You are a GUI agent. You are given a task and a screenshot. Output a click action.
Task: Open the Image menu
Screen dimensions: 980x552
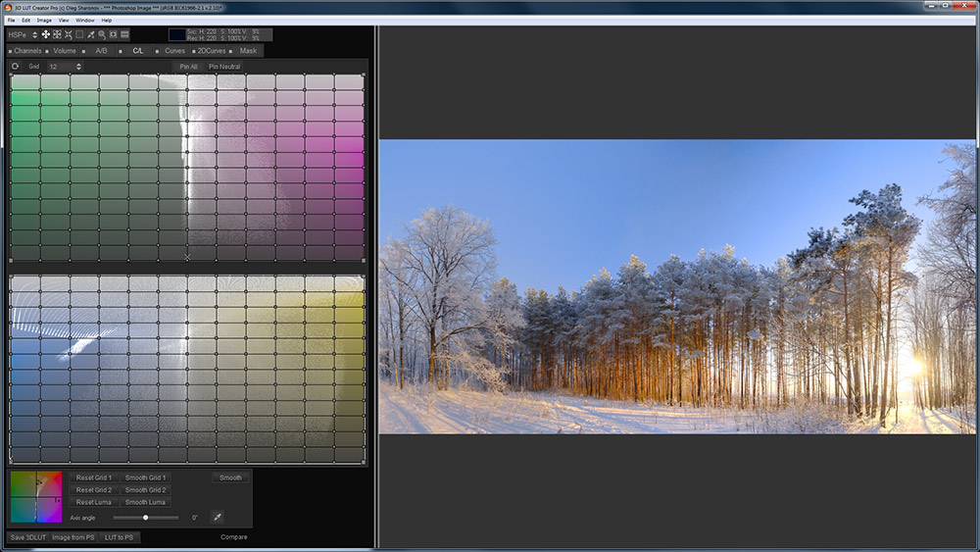[44, 20]
